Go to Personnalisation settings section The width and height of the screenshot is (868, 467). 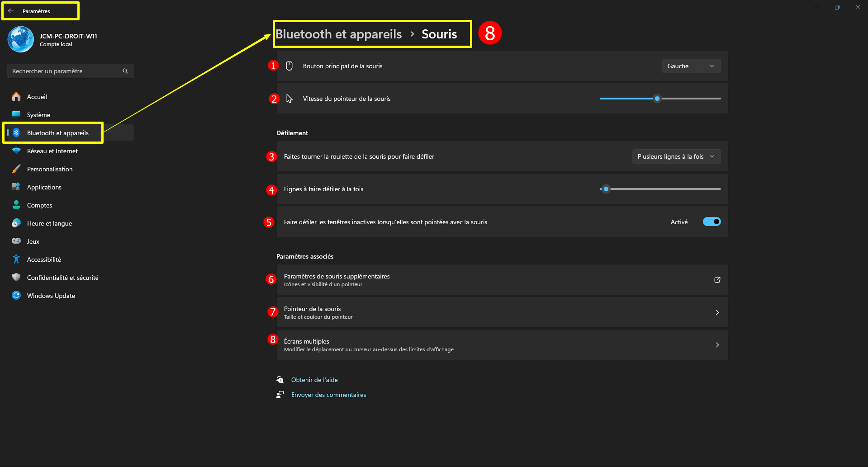click(50, 169)
